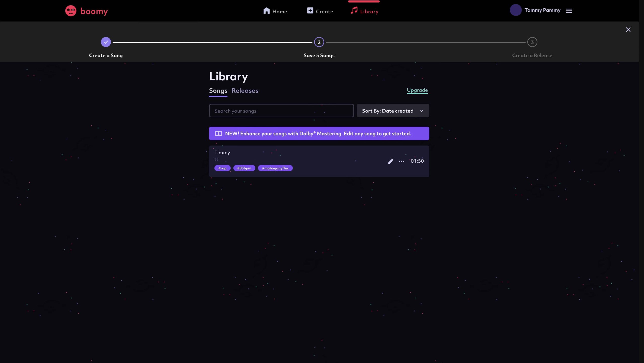The height and width of the screenshot is (363, 644).
Task: Edit the Timmy song via pencil icon
Action: (x=390, y=161)
